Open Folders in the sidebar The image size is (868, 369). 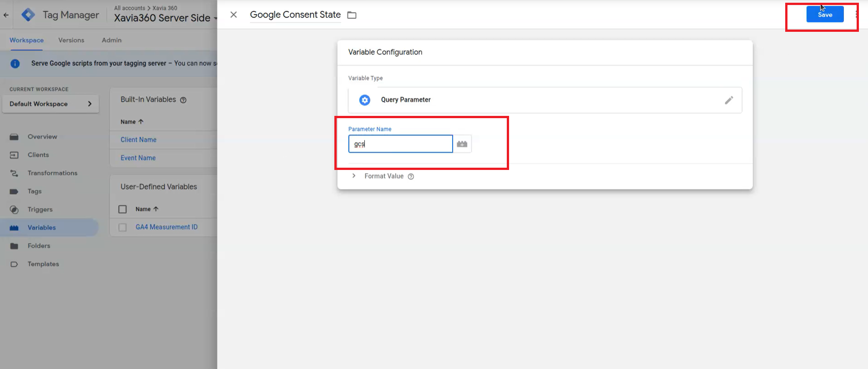click(39, 246)
